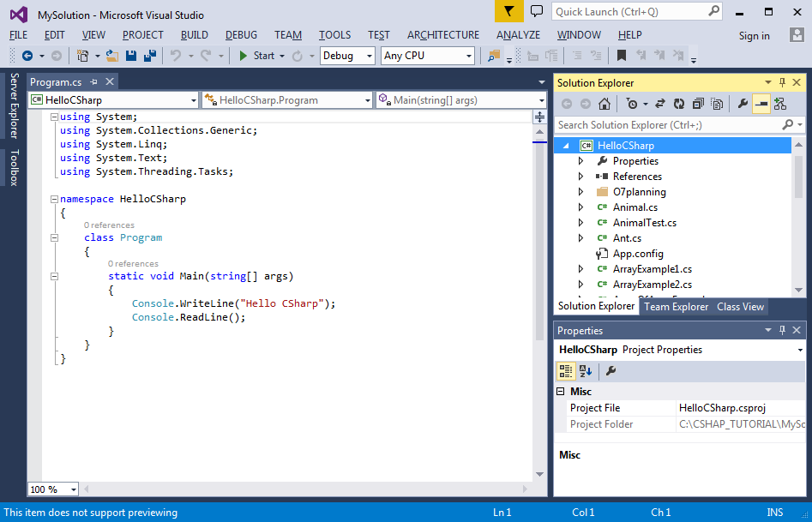Screen dimensions: 812x522
Task: Close the Program.cs tab
Action: (x=110, y=81)
